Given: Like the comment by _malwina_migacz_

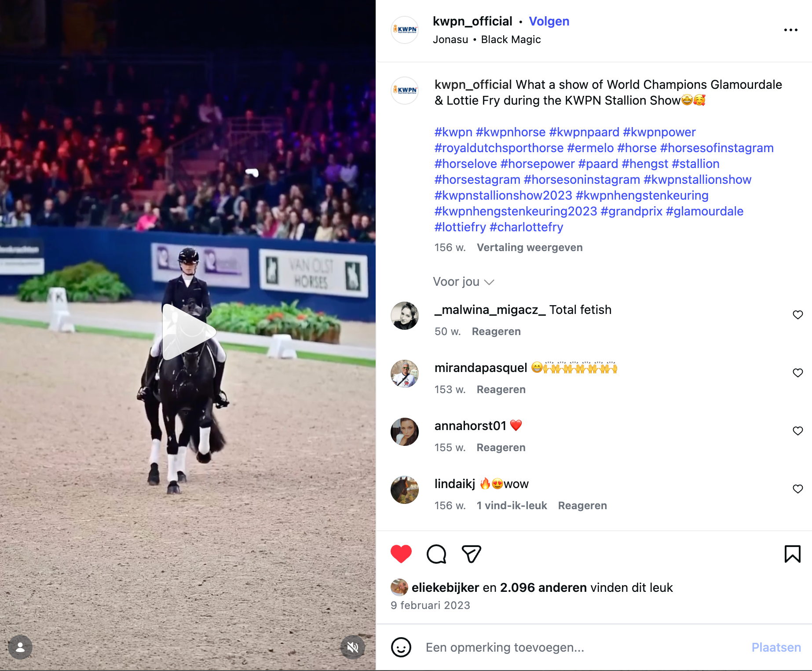Looking at the screenshot, I should [x=798, y=315].
